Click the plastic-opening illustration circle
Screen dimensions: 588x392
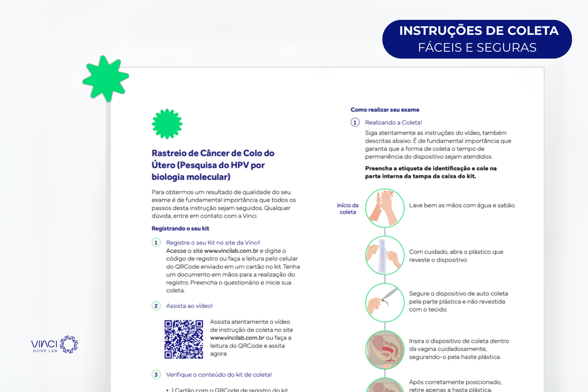coord(385,255)
